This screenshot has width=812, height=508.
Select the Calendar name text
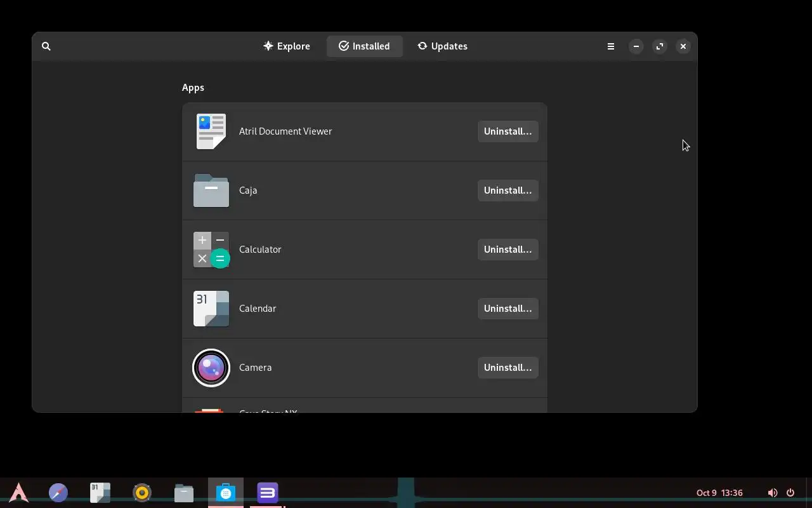coord(258,309)
